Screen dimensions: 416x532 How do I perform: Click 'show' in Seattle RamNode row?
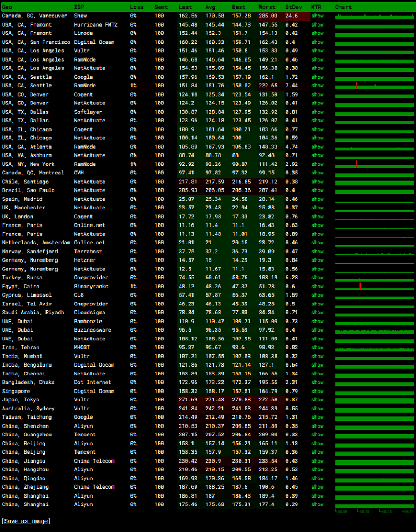click(x=317, y=86)
